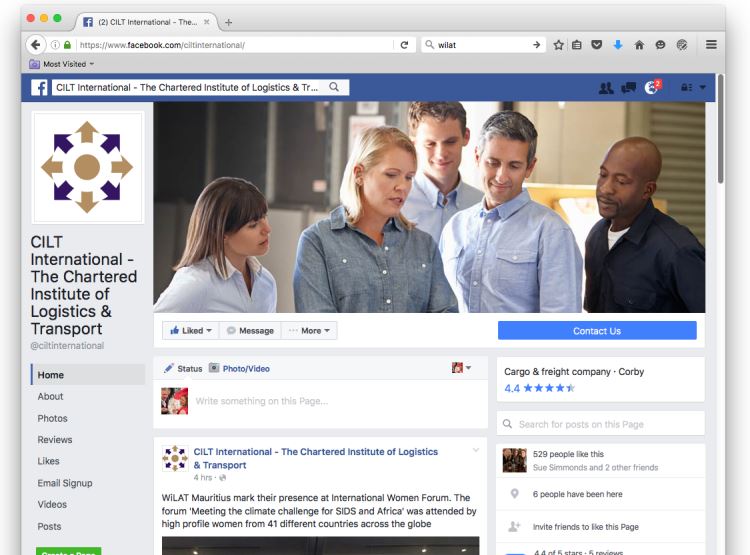Click the user avatar beside the composer
Image resolution: width=750 pixels, height=555 pixels.
tap(175, 401)
